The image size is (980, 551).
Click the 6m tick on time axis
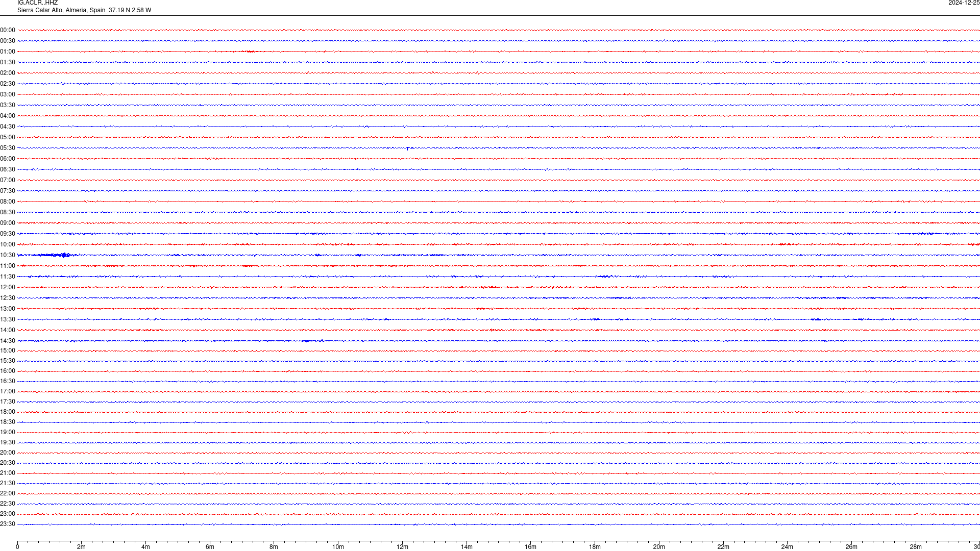pyautogui.click(x=210, y=547)
